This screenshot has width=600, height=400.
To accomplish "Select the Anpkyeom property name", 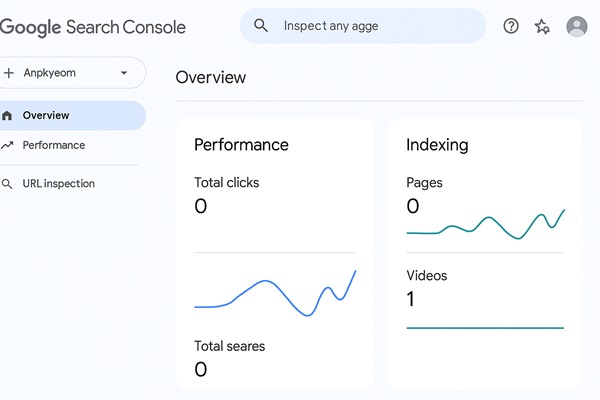I will pos(50,73).
